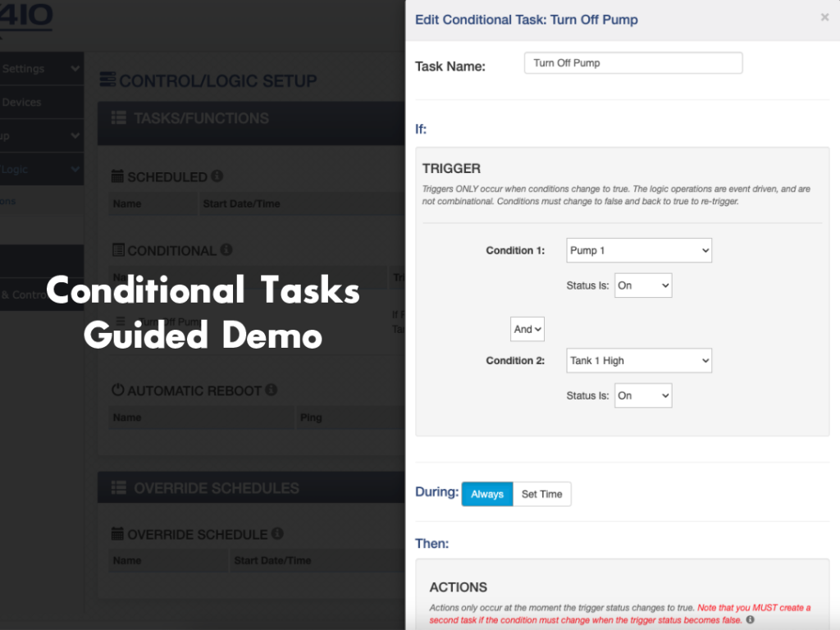840x630 pixels.
Task: Click the Condition 2 label
Action: click(x=515, y=361)
